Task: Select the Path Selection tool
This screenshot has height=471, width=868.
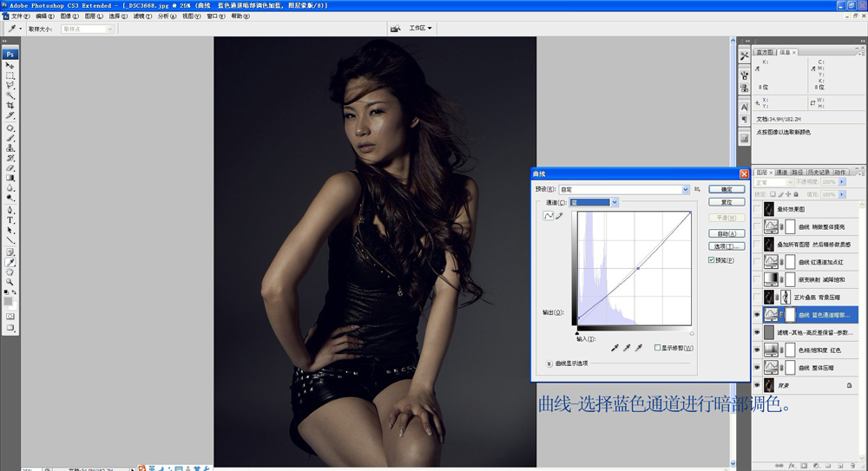Action: point(10,230)
